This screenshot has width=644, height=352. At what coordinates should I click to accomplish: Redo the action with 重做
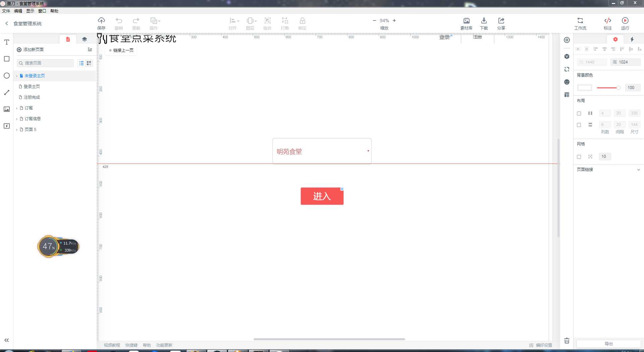click(x=136, y=24)
